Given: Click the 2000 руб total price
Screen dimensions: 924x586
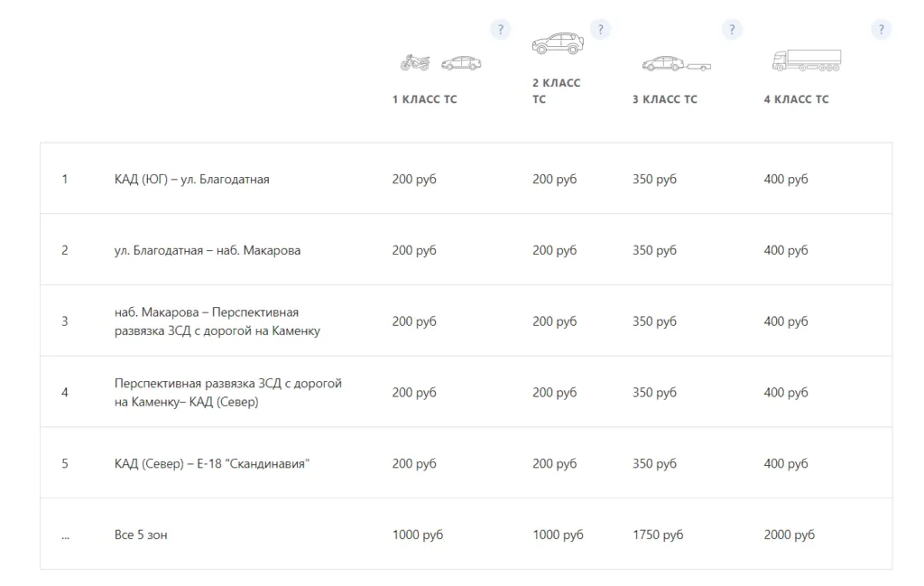Looking at the screenshot, I should (x=789, y=535).
